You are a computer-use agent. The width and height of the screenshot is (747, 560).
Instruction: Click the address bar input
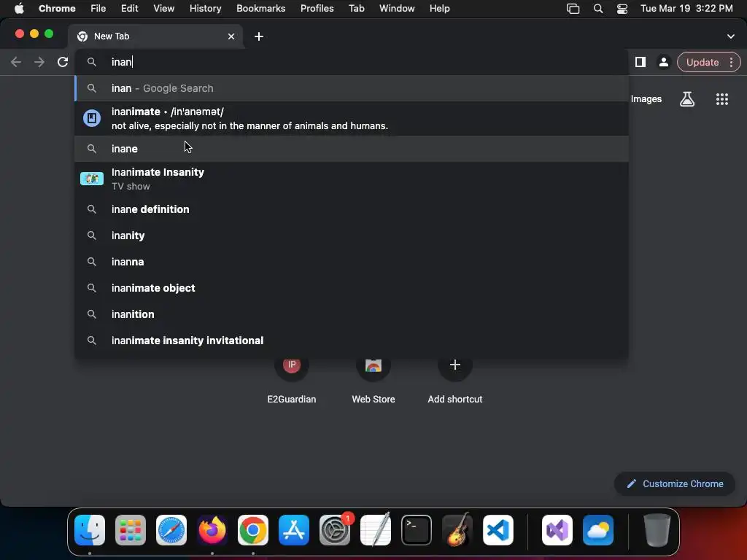pos(352,62)
